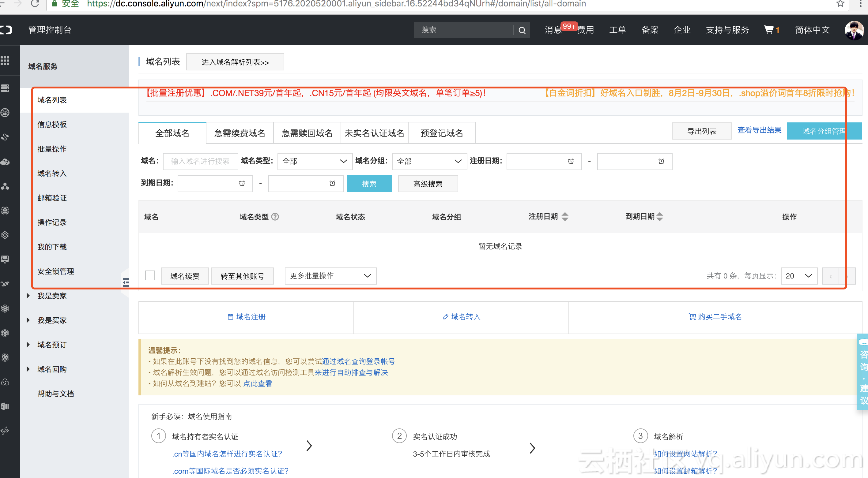Open the 到期日期 start date calendar icon
This screenshot has width=868, height=478.
(x=242, y=184)
